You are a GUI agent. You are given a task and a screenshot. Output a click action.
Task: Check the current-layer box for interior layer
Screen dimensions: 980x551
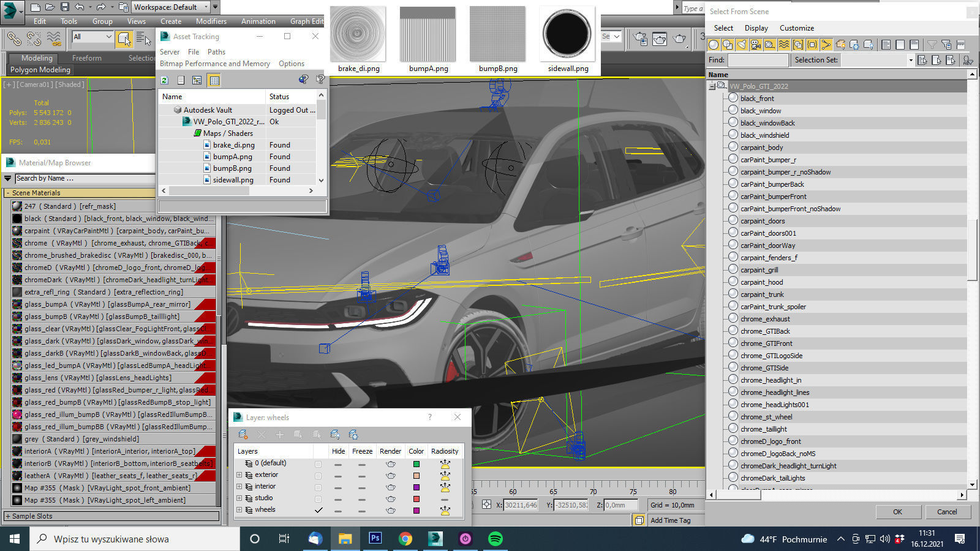tap(318, 487)
